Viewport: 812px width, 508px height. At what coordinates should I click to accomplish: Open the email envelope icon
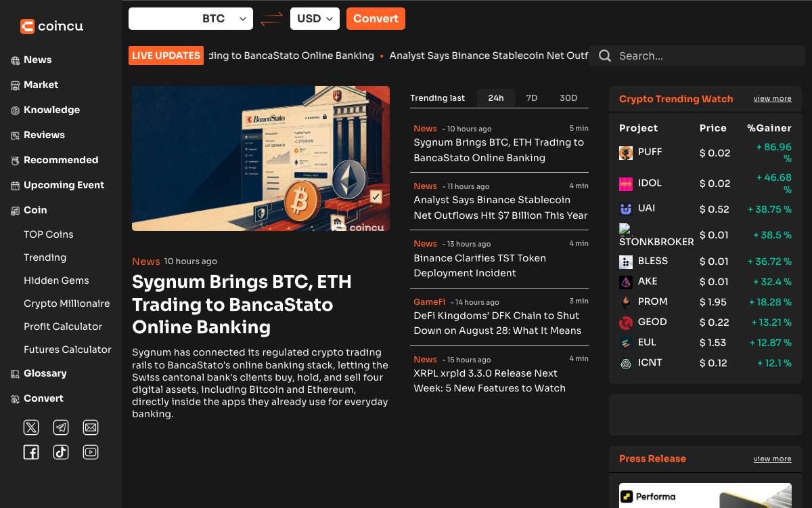point(91,427)
